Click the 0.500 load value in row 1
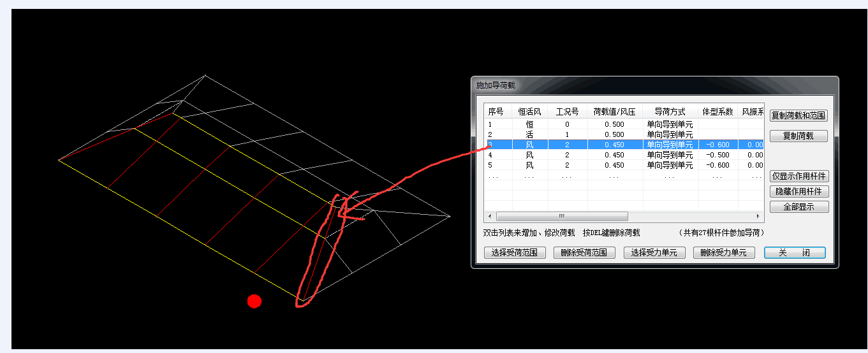Image resolution: width=868 pixels, height=353 pixels. click(x=615, y=124)
